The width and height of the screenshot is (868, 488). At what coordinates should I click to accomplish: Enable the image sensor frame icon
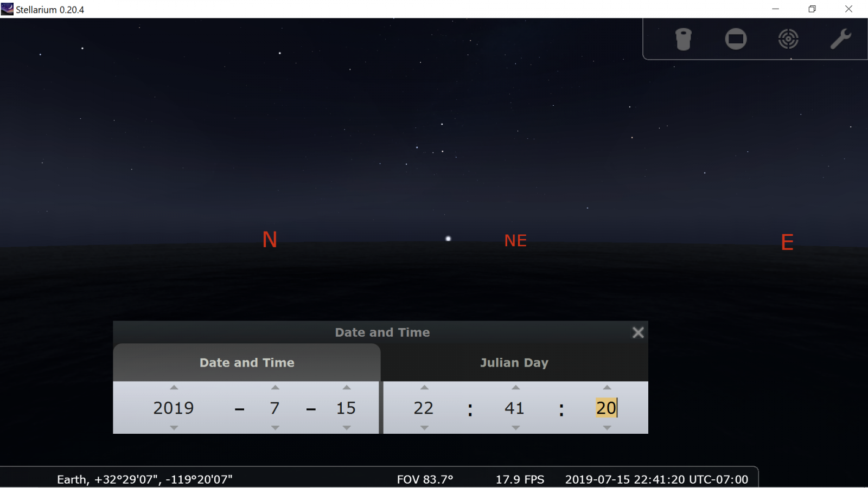click(x=736, y=39)
